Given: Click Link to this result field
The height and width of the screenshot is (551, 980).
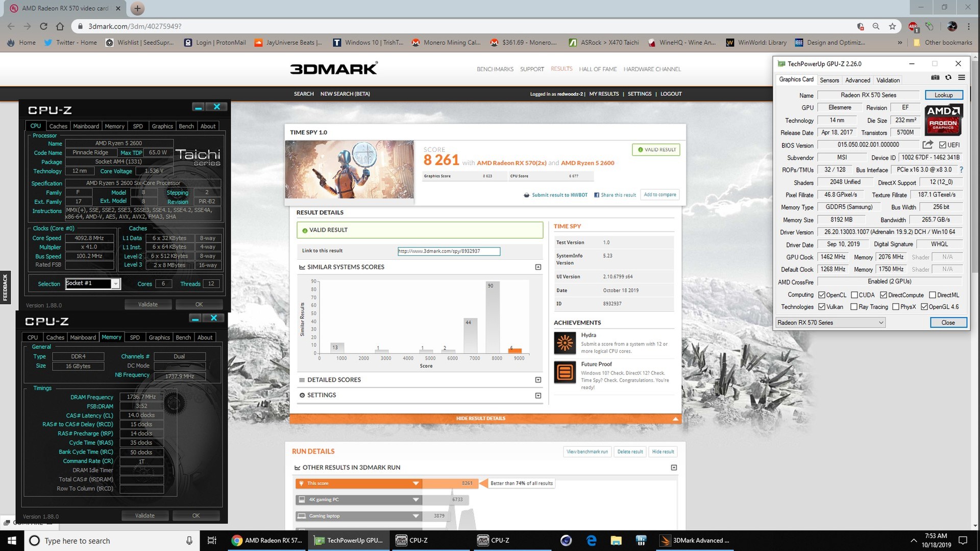Looking at the screenshot, I should tap(449, 251).
